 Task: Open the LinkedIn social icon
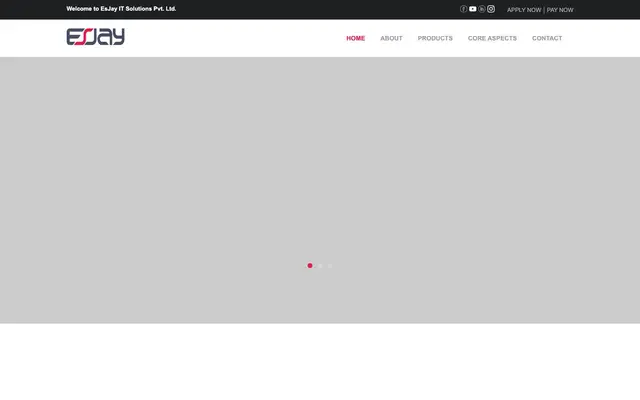(x=482, y=9)
